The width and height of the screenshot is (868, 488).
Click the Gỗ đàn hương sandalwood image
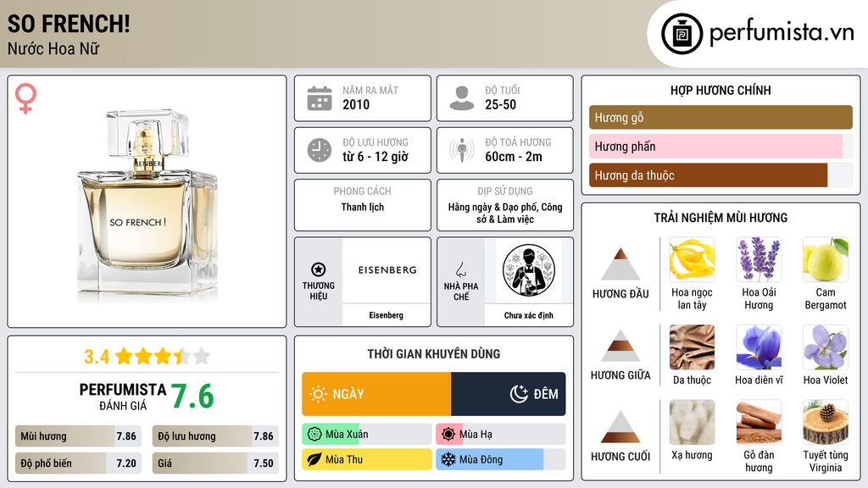tap(759, 422)
